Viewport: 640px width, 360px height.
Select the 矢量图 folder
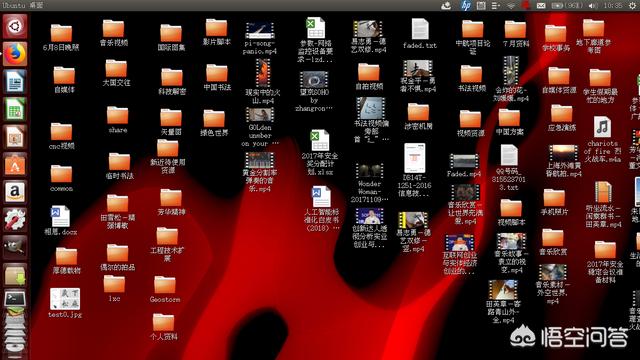coord(171,122)
